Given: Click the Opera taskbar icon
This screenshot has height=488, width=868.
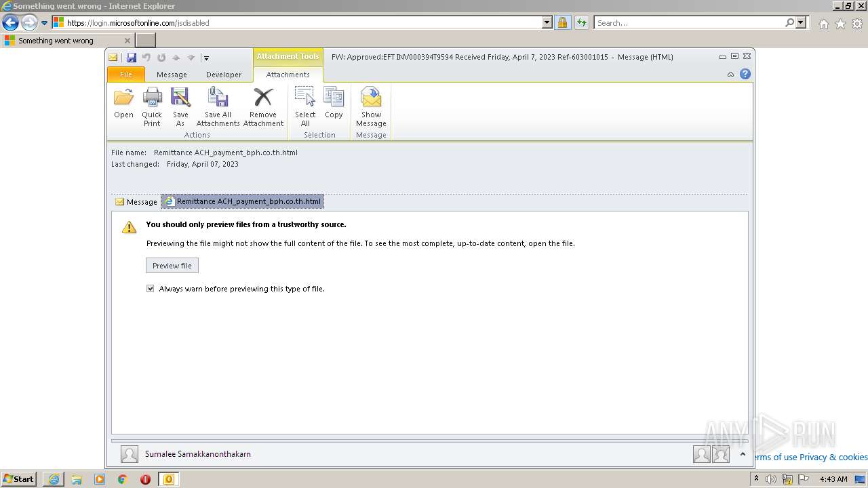Looking at the screenshot, I should click(145, 479).
